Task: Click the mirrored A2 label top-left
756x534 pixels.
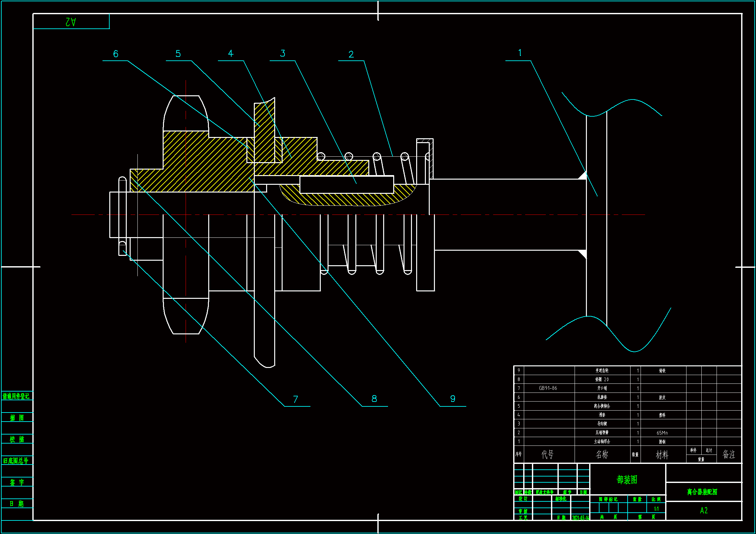Action: 71,22
